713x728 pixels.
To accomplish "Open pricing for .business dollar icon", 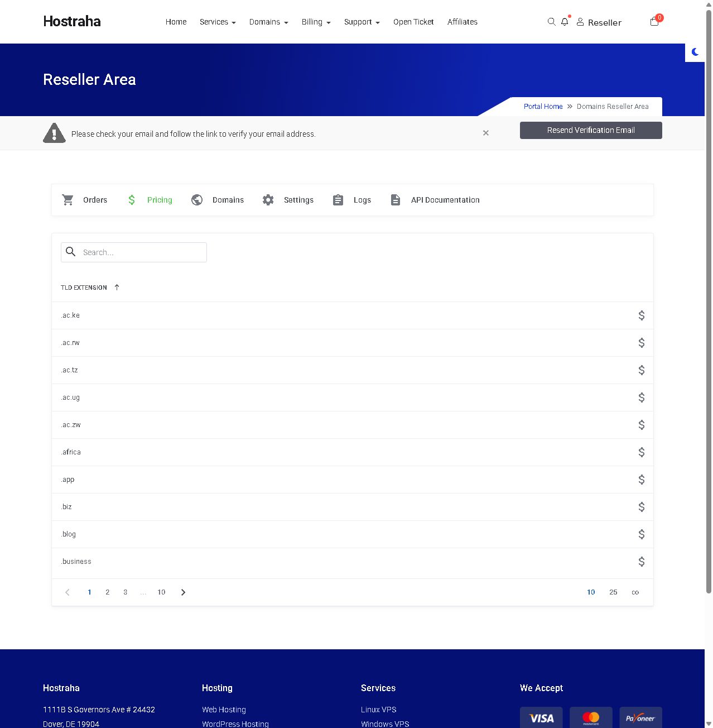I will point(642,562).
